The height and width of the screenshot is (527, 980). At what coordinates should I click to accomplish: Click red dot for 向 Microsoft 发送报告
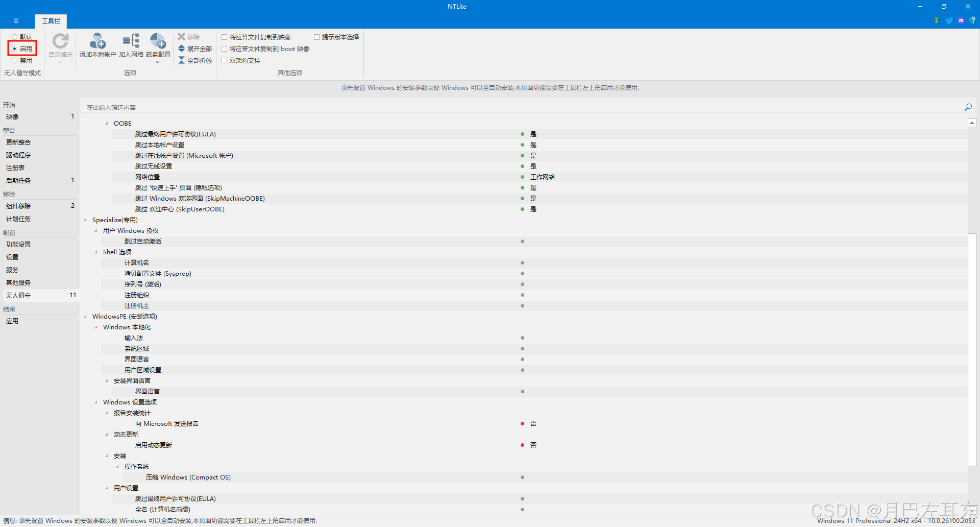coord(522,424)
